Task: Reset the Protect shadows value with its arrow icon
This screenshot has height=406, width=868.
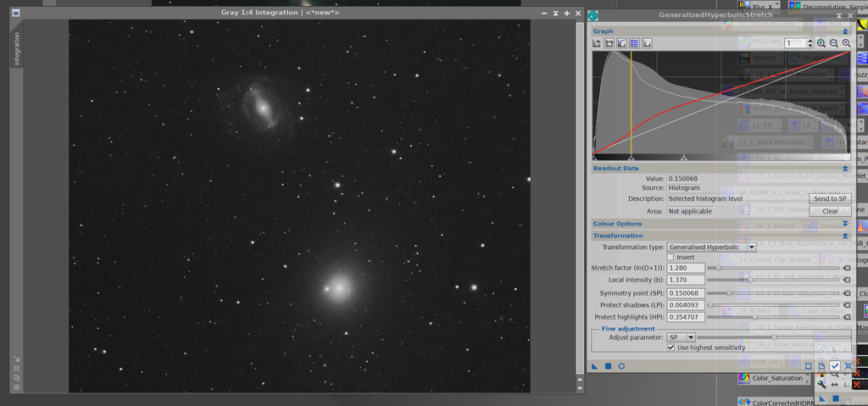Action: coord(847,305)
